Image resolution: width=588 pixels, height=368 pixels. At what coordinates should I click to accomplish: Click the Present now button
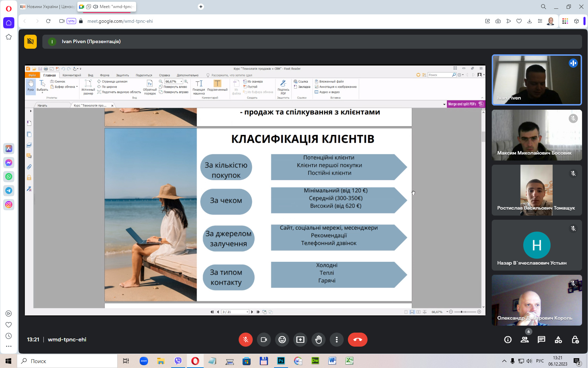coord(300,340)
